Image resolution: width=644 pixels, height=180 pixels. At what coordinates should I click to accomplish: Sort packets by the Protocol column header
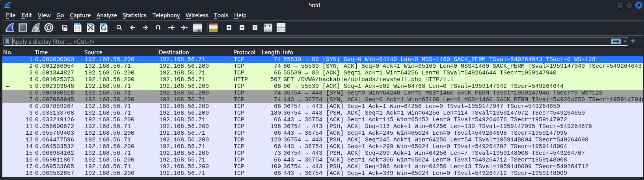244,52
